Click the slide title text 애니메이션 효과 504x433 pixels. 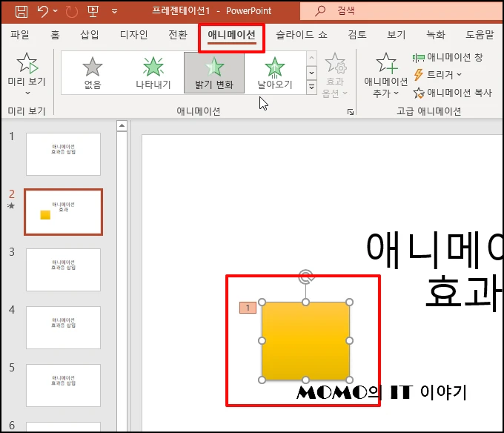[434, 273]
